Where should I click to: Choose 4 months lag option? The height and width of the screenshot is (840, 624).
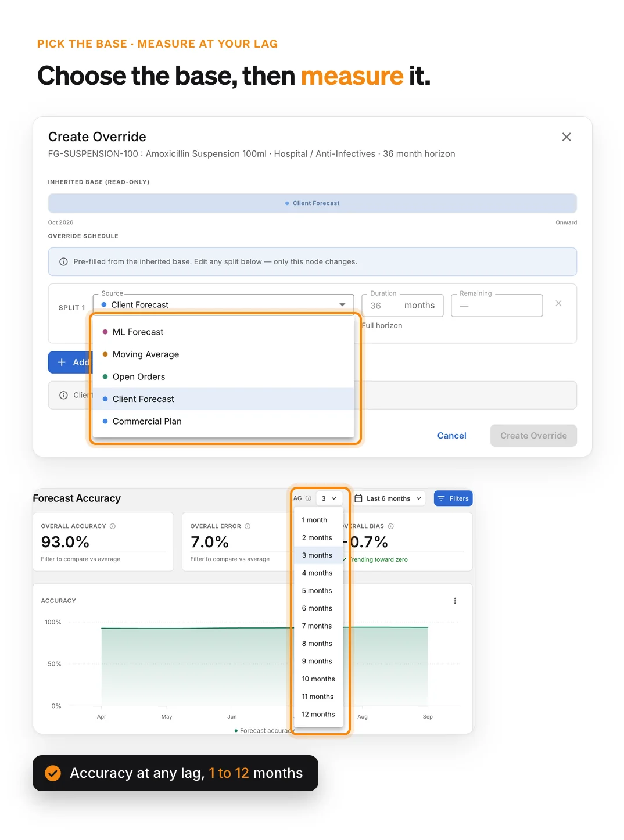click(318, 573)
